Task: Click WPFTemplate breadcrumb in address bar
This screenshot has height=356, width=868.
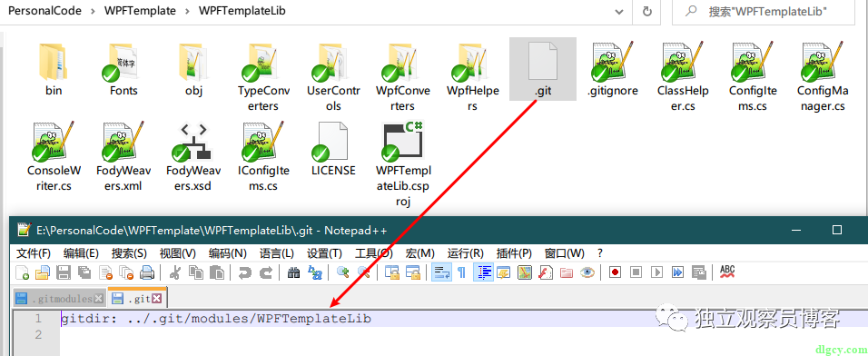Action: (x=140, y=11)
